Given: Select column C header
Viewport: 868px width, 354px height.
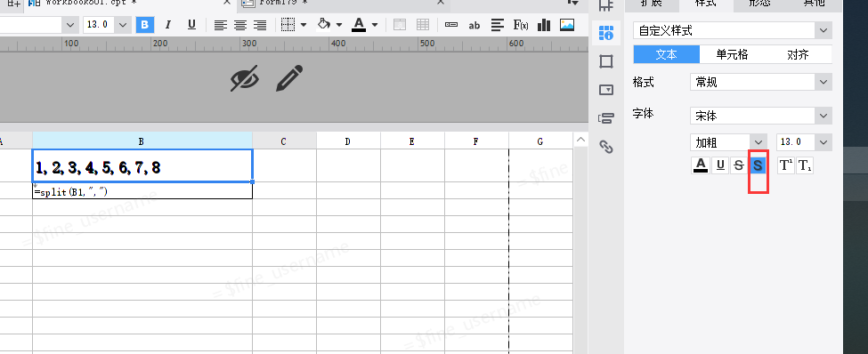Looking at the screenshot, I should coord(284,141).
